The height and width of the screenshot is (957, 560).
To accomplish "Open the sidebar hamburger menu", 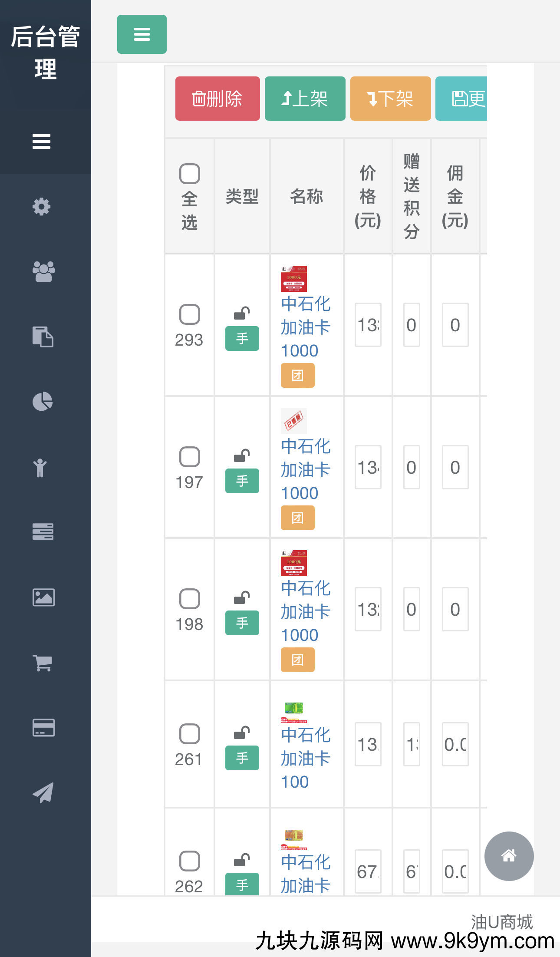I will (x=41, y=142).
